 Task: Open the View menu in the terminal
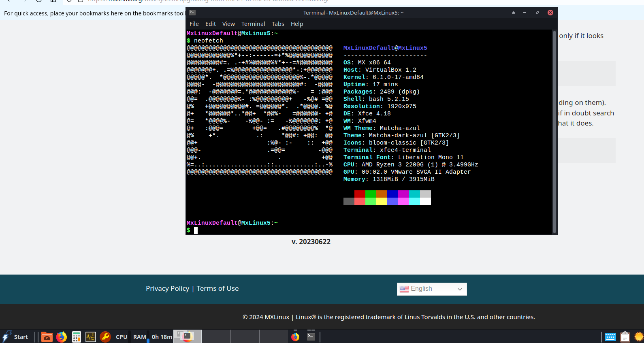228,24
